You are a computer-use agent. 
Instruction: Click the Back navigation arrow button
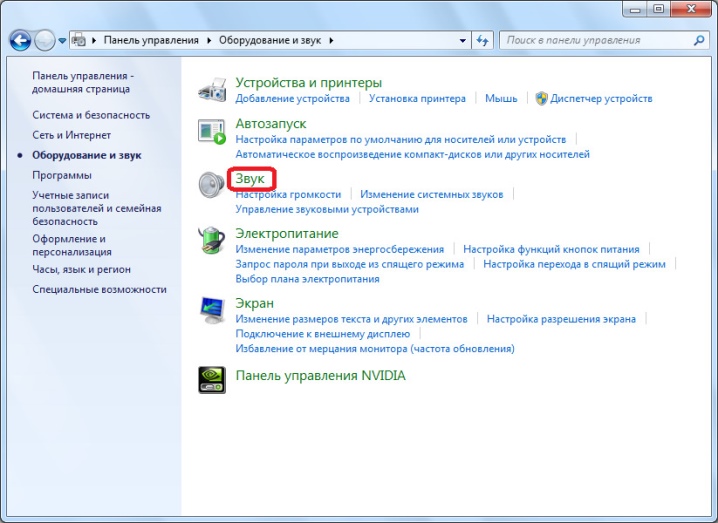click(20, 41)
